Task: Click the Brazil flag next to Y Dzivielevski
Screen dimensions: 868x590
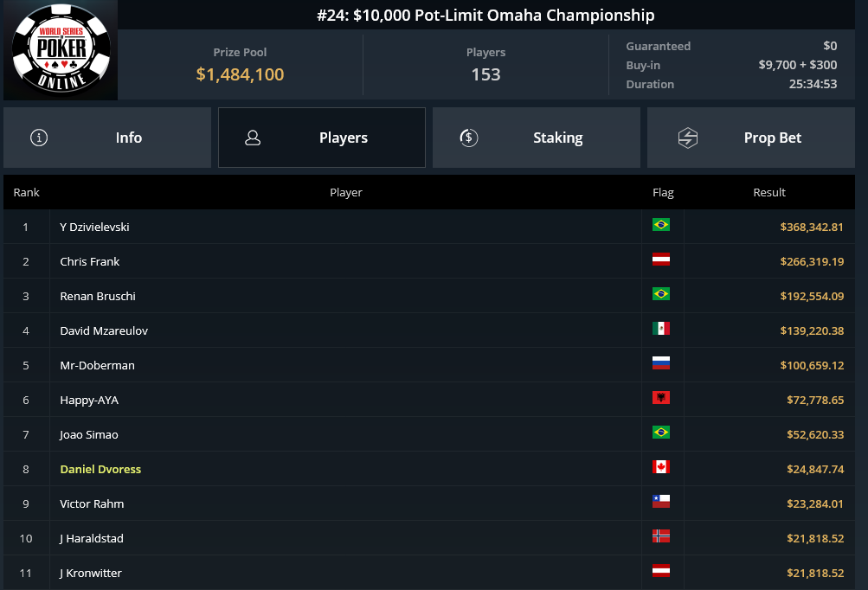Action: point(661,225)
